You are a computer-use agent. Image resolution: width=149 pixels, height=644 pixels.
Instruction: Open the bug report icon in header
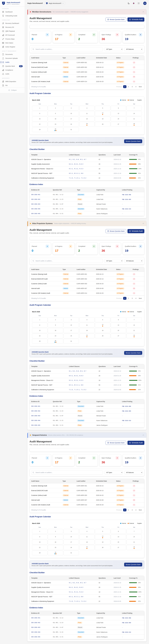pyautogui.click(x=134, y=3)
